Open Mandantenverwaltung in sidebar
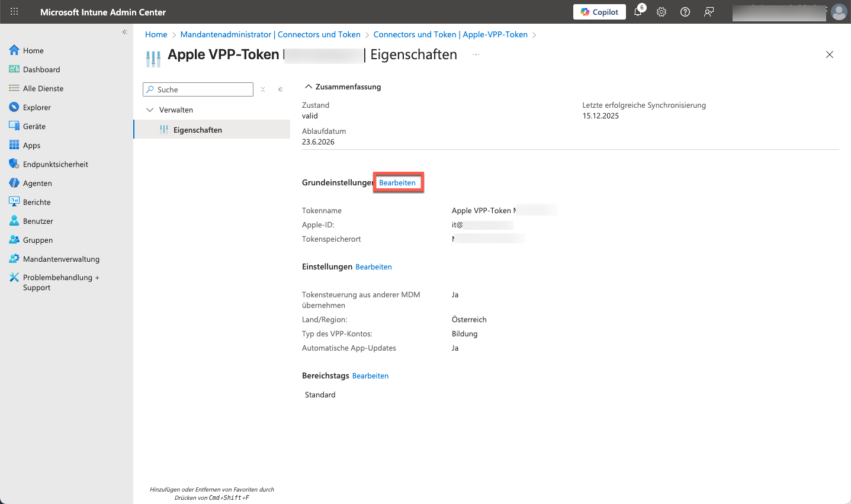Screen dimensions: 851x504 click(x=61, y=259)
